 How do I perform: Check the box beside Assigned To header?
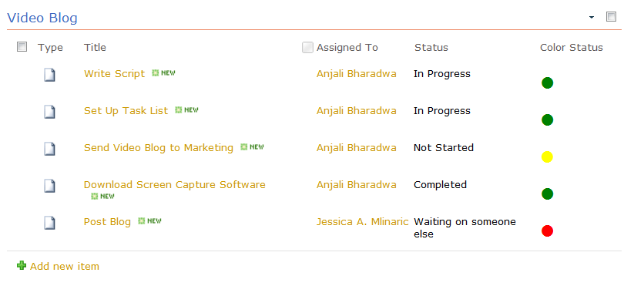(x=307, y=48)
